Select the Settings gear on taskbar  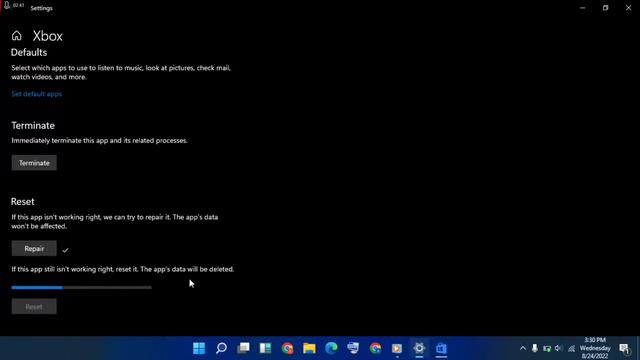coord(419,348)
